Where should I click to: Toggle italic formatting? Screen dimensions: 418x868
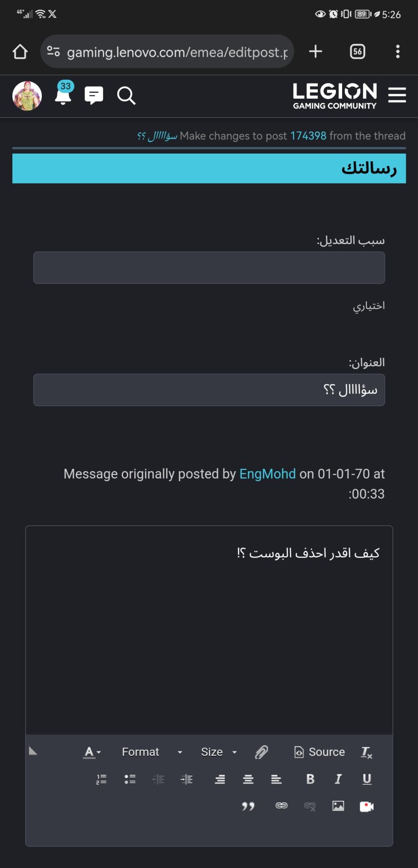[x=338, y=779]
